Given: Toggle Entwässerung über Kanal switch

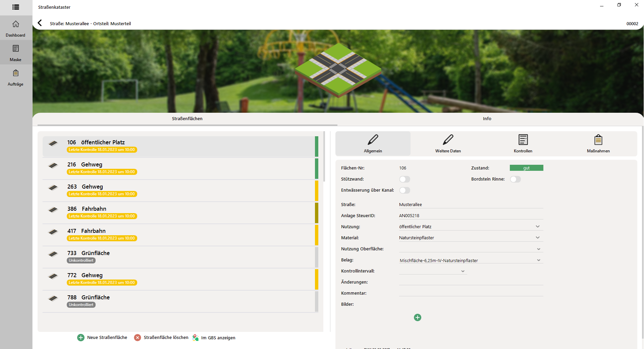Looking at the screenshot, I should click(405, 190).
